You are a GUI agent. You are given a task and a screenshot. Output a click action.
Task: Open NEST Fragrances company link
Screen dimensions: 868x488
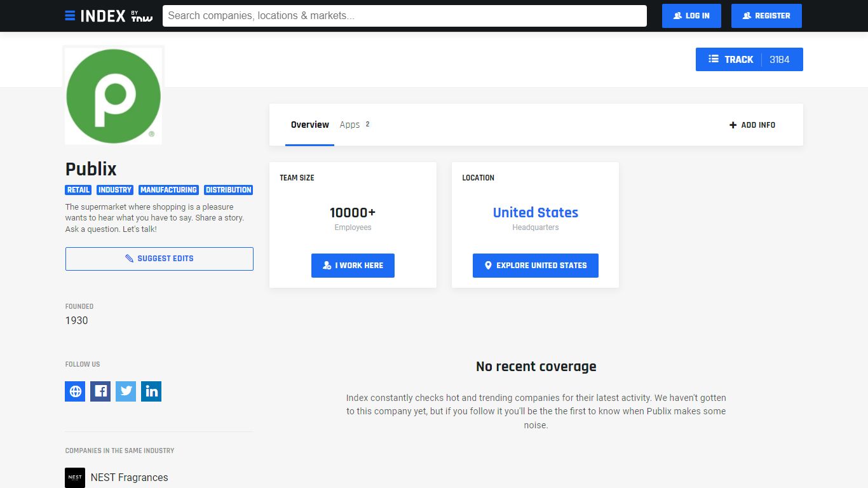[x=130, y=478]
